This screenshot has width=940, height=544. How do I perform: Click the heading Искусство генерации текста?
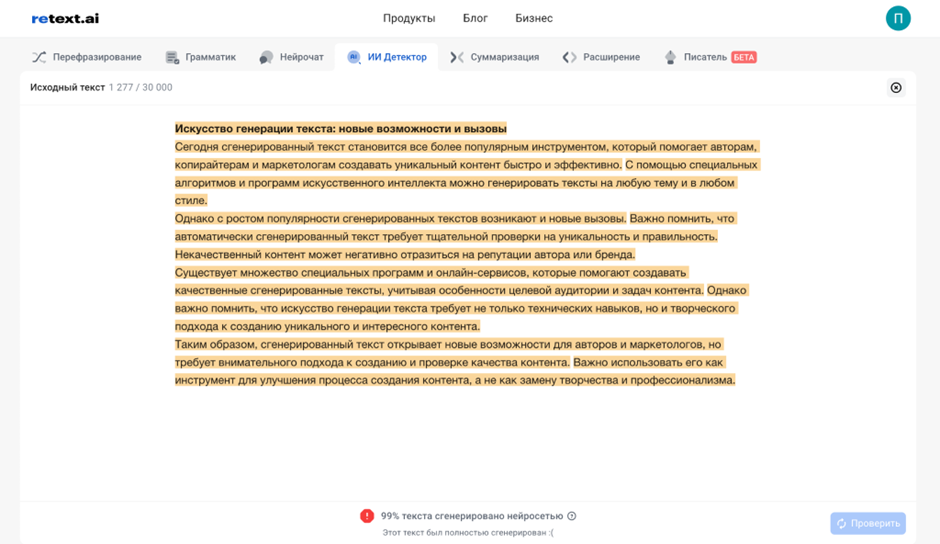[341, 128]
